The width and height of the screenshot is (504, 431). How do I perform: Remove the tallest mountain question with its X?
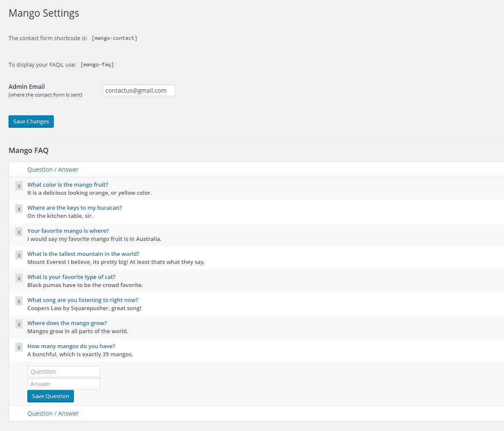pos(19,255)
